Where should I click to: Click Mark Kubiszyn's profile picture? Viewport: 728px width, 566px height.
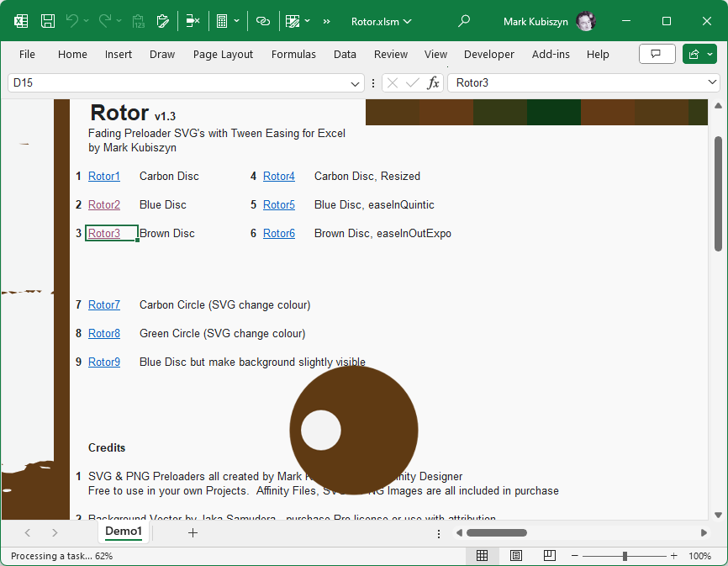(586, 21)
